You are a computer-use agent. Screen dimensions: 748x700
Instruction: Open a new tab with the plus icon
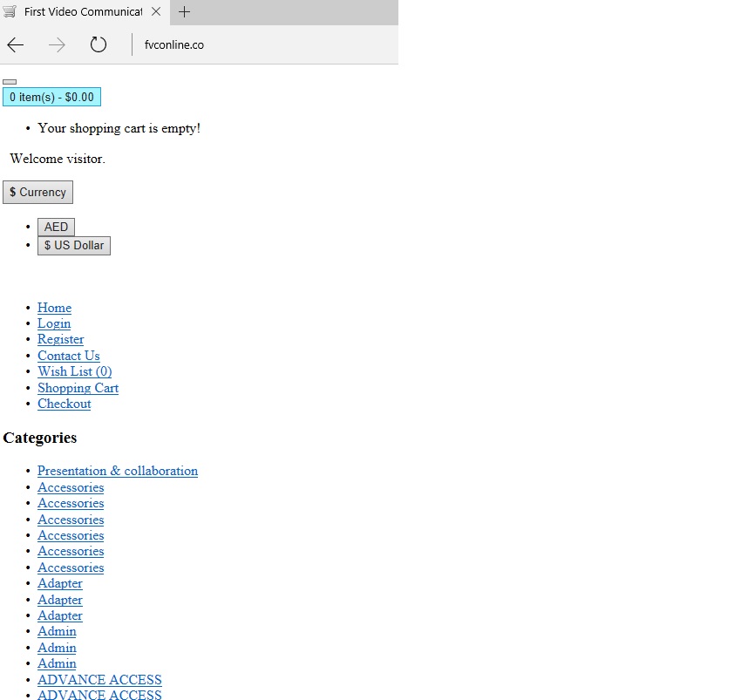[184, 12]
